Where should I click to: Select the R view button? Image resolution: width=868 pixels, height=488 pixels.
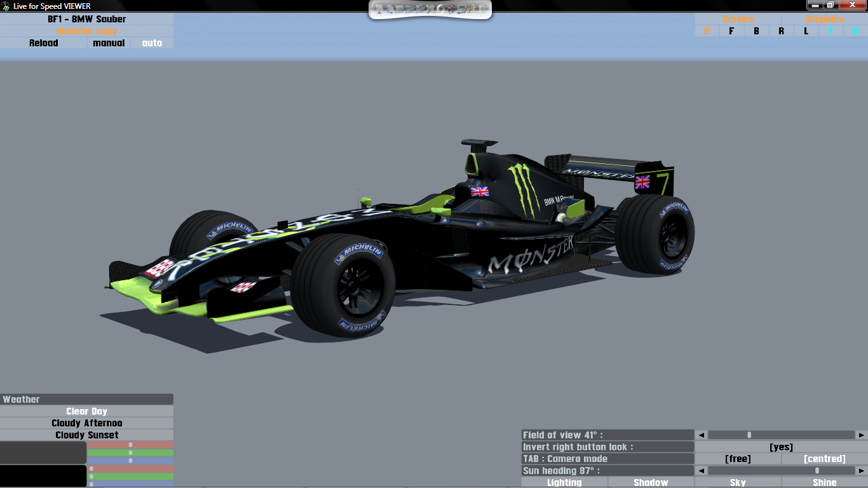coord(781,31)
